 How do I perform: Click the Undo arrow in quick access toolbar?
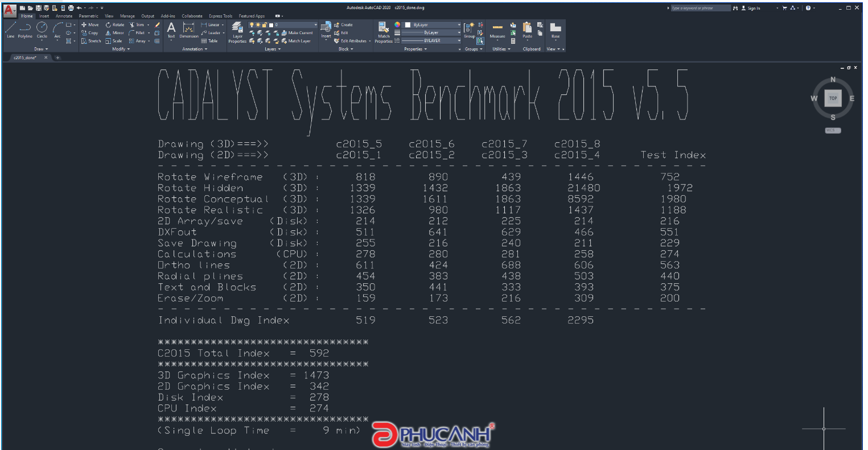pyautogui.click(x=79, y=8)
